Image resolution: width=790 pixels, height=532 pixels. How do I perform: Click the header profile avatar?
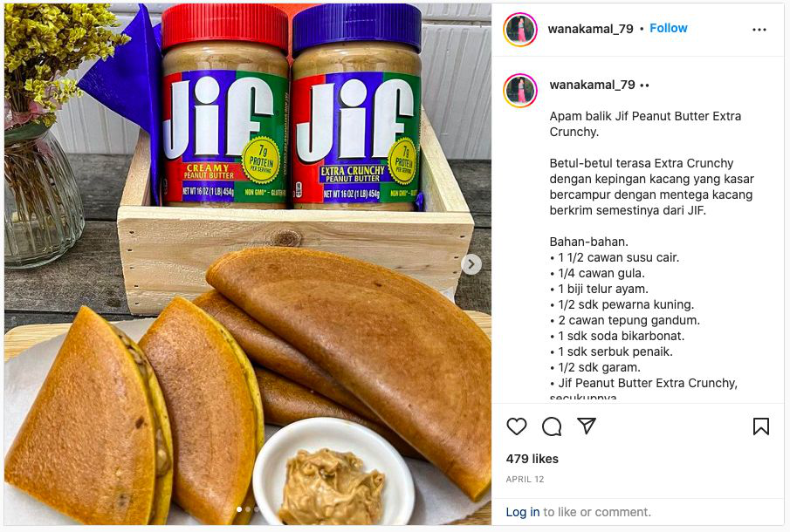coord(520,30)
